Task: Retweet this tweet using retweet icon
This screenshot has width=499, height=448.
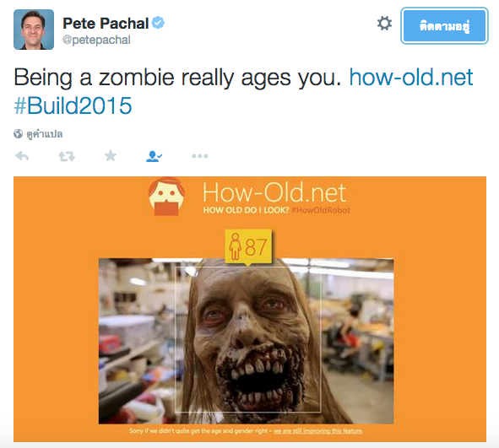Action: click(67, 156)
